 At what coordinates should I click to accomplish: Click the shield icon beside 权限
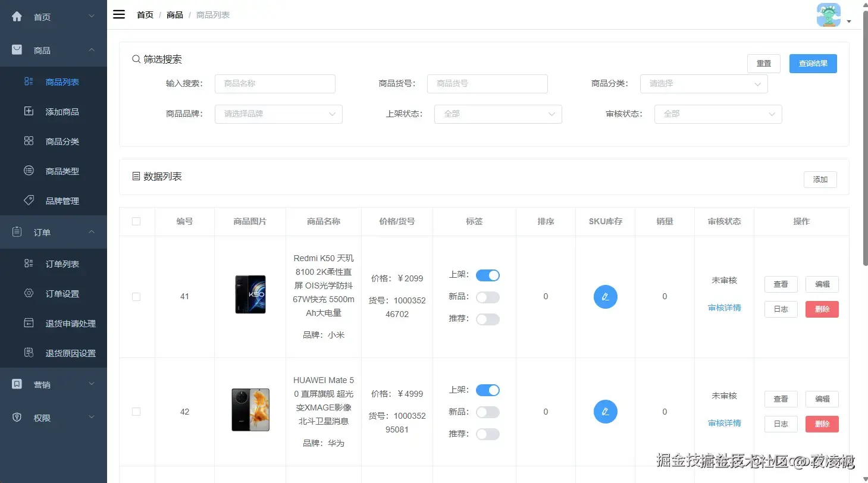(17, 418)
